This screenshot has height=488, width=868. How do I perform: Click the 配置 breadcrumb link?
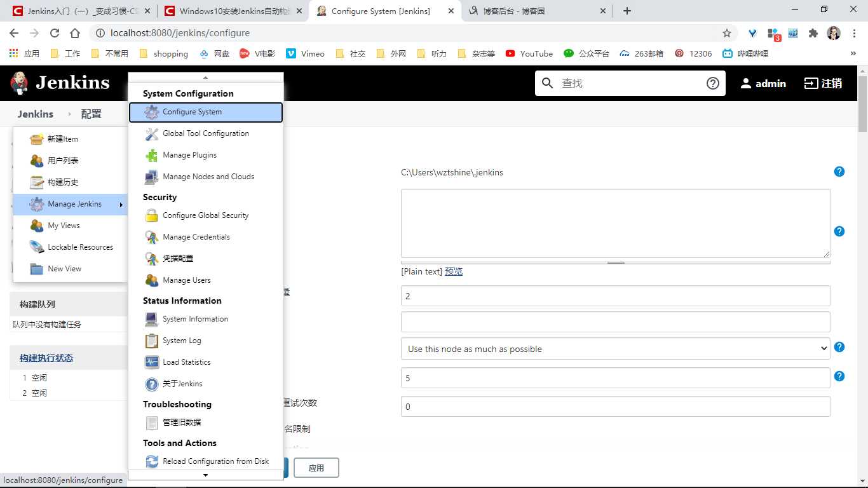[91, 114]
